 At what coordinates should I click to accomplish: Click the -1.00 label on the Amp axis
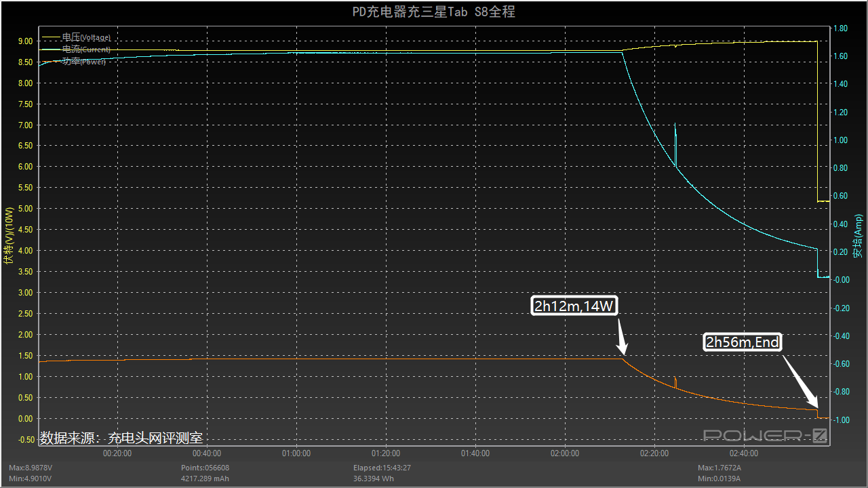pos(841,420)
